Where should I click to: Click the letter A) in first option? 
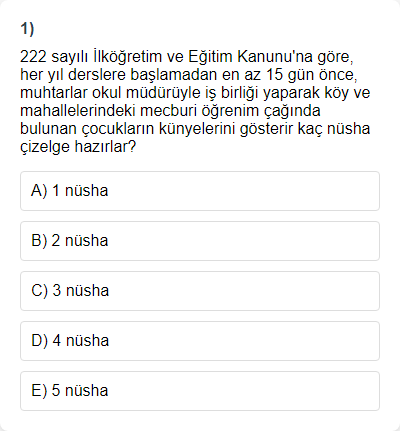39,191
